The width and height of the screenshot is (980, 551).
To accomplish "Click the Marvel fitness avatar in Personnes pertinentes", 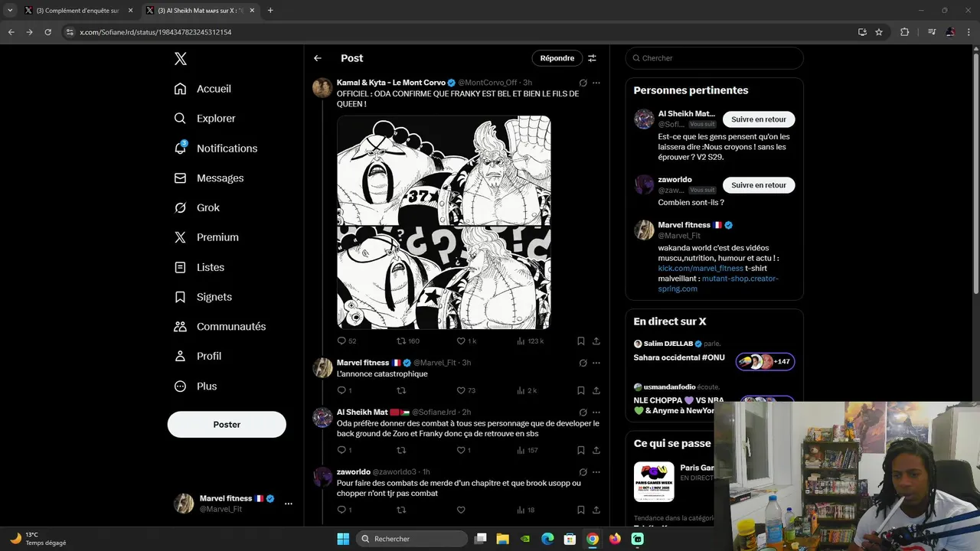I will pyautogui.click(x=644, y=230).
